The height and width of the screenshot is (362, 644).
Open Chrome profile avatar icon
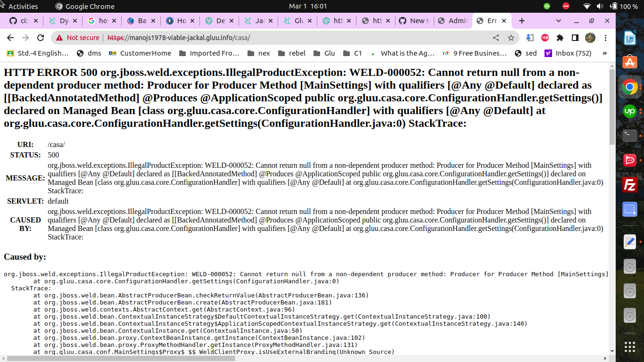[x=590, y=38]
